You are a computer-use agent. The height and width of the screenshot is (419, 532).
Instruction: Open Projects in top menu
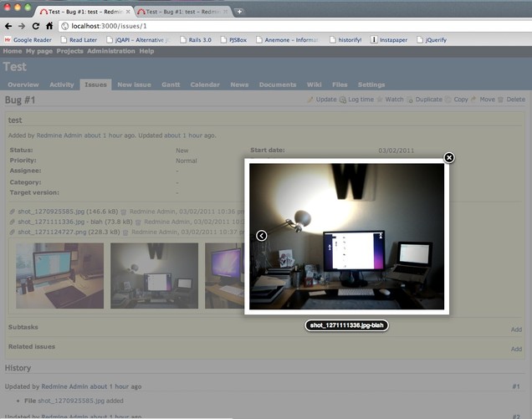click(x=70, y=51)
